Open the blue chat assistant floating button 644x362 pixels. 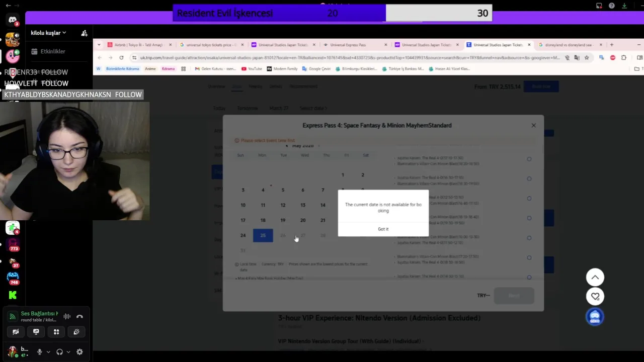(x=595, y=317)
